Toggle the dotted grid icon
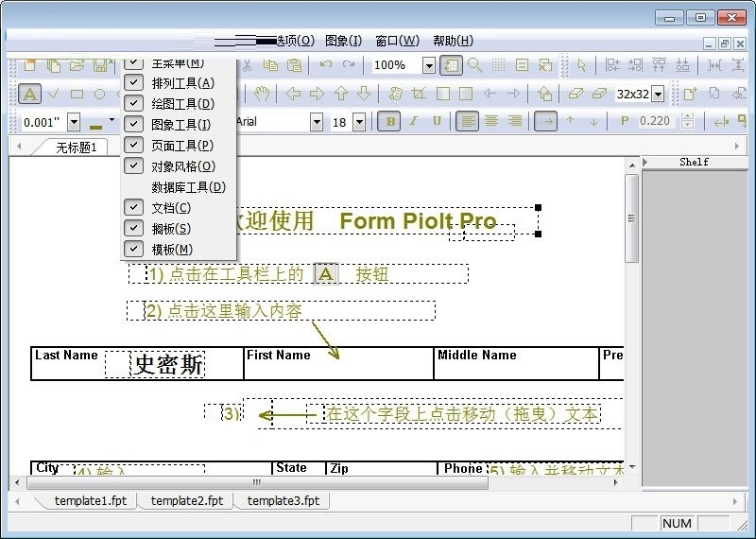 [x=498, y=65]
